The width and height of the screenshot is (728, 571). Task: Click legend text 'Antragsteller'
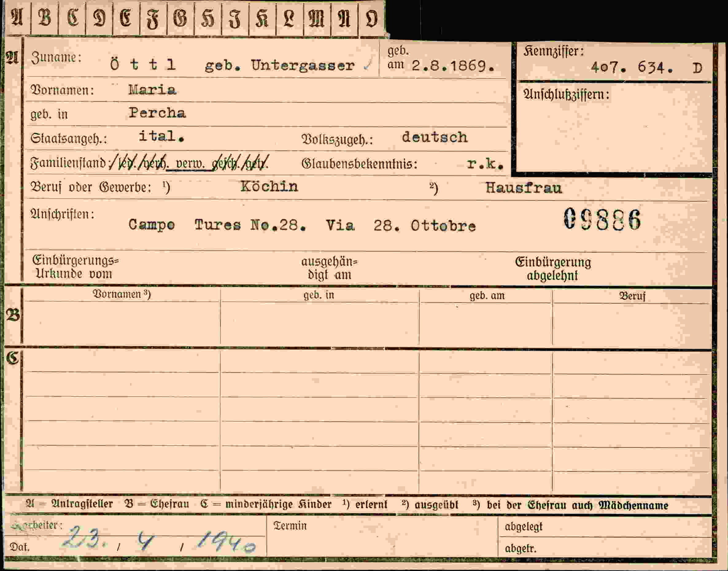click(x=82, y=503)
